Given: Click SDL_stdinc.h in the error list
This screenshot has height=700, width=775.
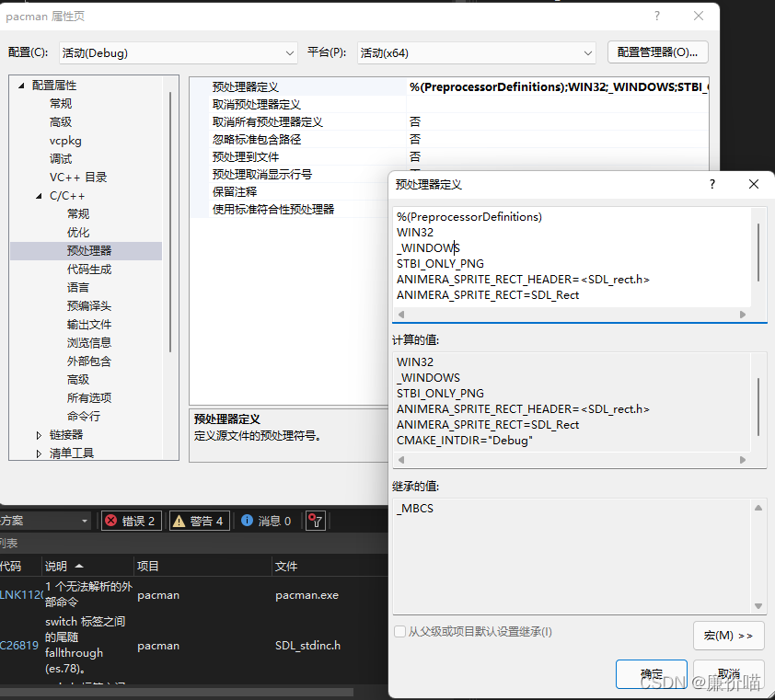Looking at the screenshot, I should (308, 645).
